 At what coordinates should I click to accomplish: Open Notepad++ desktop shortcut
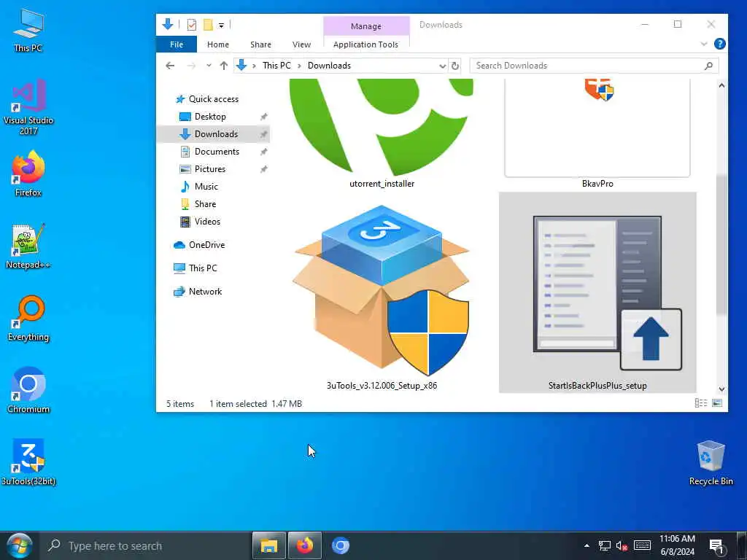pyautogui.click(x=28, y=246)
